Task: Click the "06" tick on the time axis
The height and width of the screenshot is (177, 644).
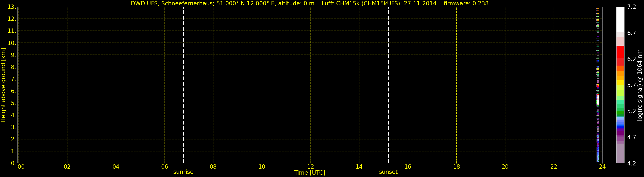Action: [165, 167]
